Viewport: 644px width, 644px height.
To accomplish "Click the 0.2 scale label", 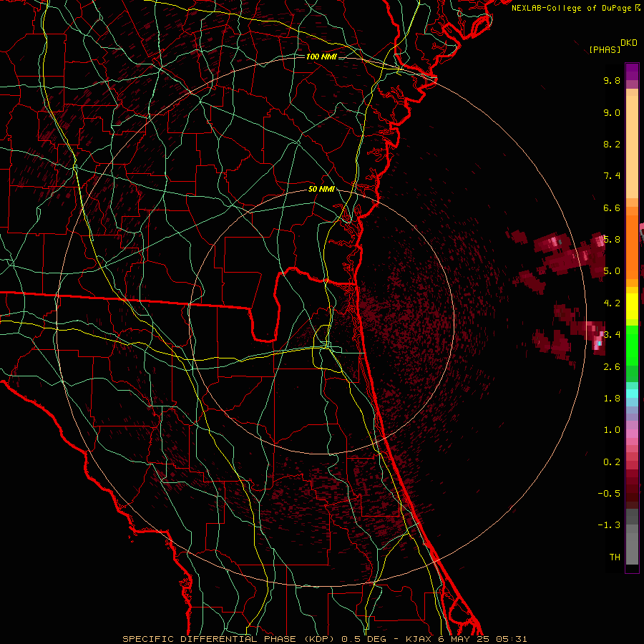I will pyautogui.click(x=612, y=462).
